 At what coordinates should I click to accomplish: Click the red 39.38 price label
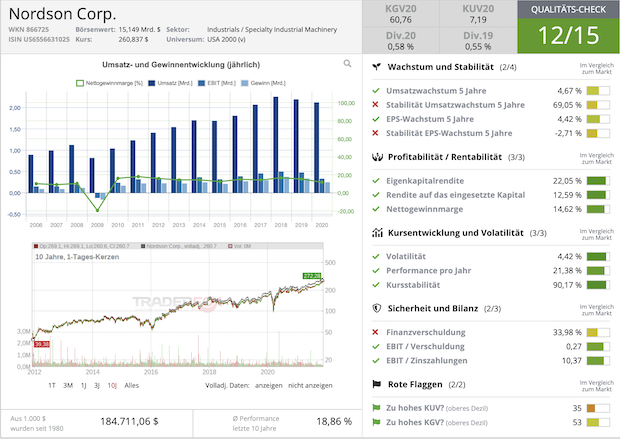[x=42, y=344]
